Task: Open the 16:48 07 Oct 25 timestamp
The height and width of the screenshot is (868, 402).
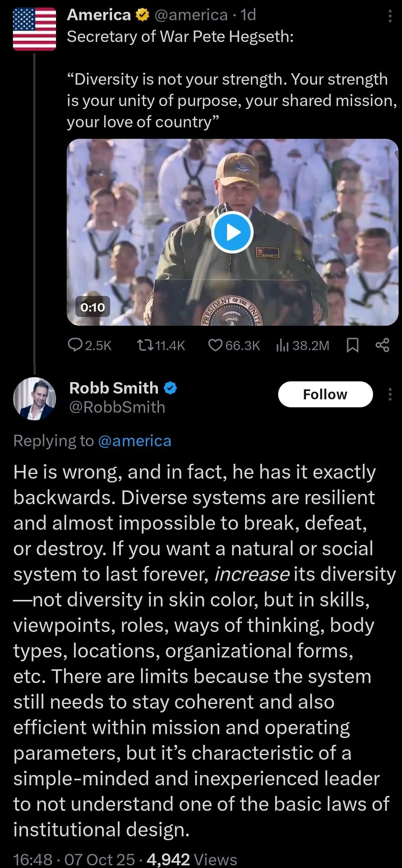Action: click(74, 859)
